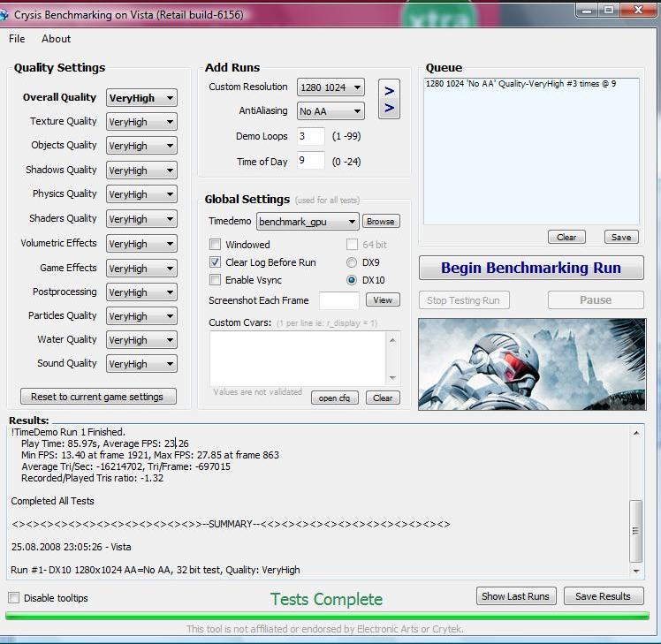The height and width of the screenshot is (644, 661).
Task: Click Begin Benchmarking Run button
Action: [531, 268]
